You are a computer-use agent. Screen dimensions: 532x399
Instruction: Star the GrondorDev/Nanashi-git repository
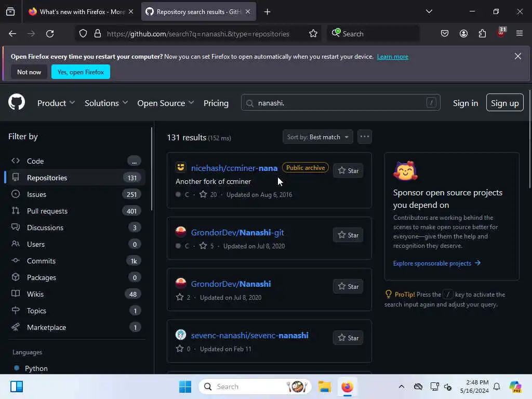pyautogui.click(x=348, y=235)
